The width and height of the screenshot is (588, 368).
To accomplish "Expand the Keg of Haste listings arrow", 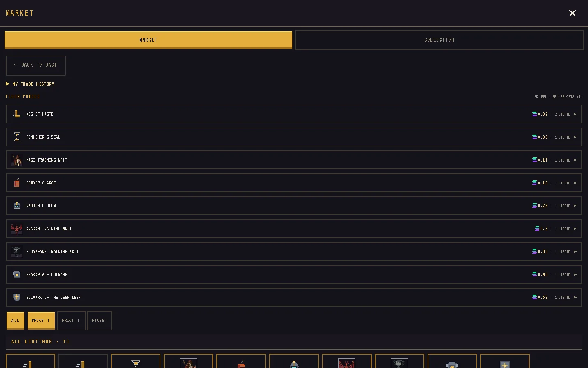I will (575, 114).
